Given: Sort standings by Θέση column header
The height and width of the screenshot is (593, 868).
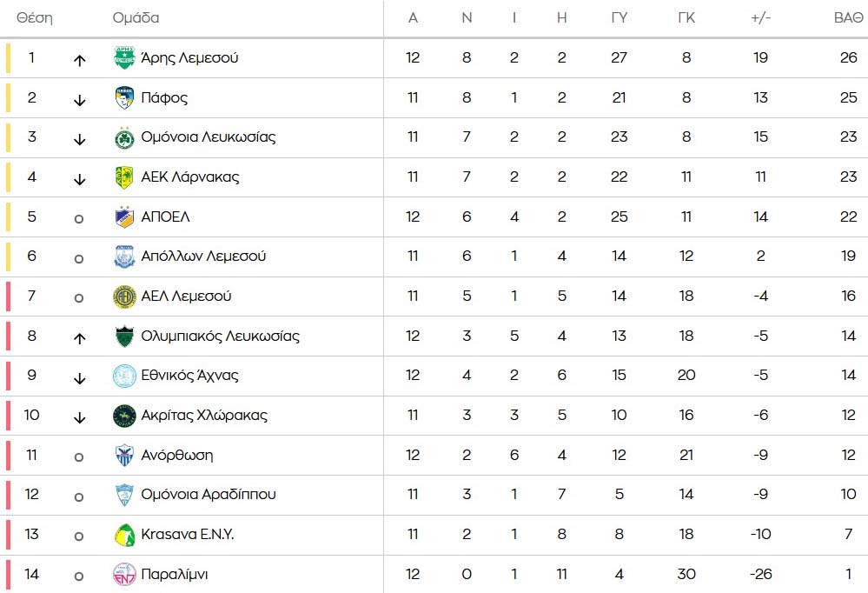Looking at the screenshot, I should click(x=35, y=18).
